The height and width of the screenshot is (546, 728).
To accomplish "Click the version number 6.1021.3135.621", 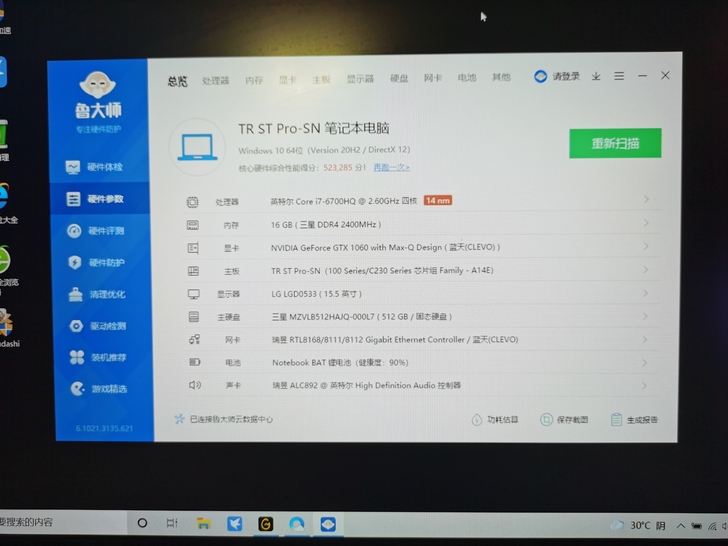I will (104, 428).
